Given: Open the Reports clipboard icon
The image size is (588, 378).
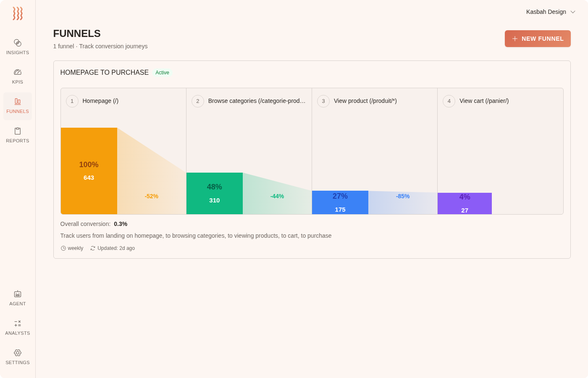Looking at the screenshot, I should (18, 131).
